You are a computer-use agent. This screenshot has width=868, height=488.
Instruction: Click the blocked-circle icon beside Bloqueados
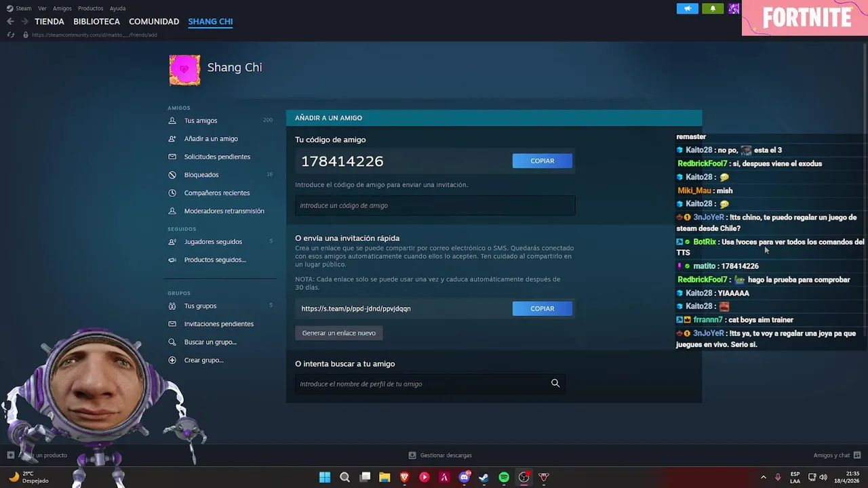(172, 175)
